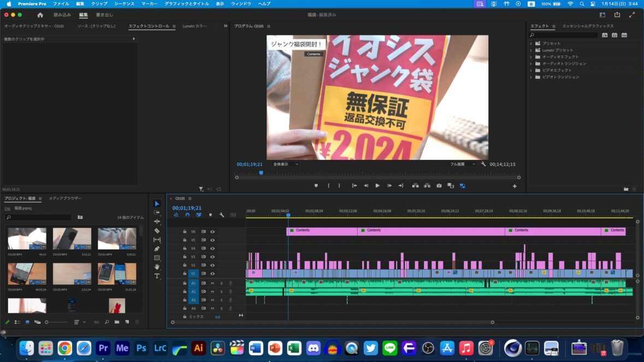Click the Lift button in Program monitor
644x362 pixels.
pyautogui.click(x=415, y=186)
